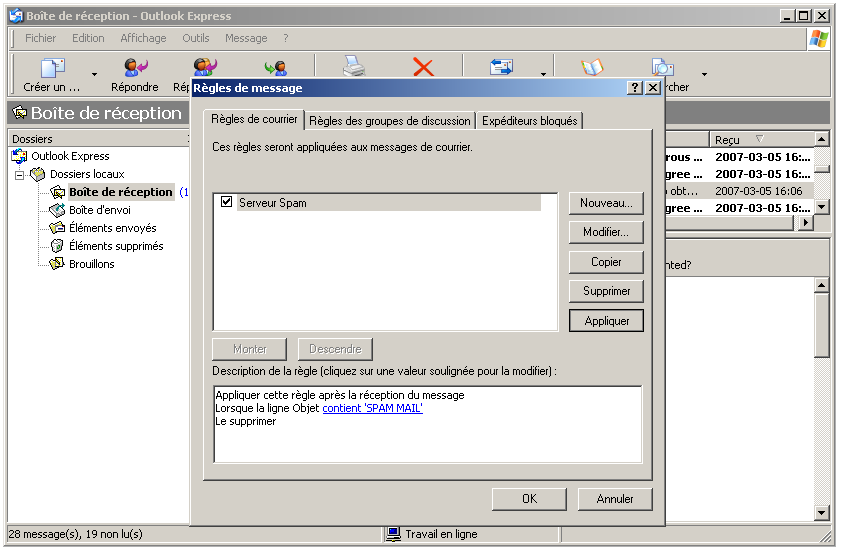Switch to Règles de courrier tab

254,119
